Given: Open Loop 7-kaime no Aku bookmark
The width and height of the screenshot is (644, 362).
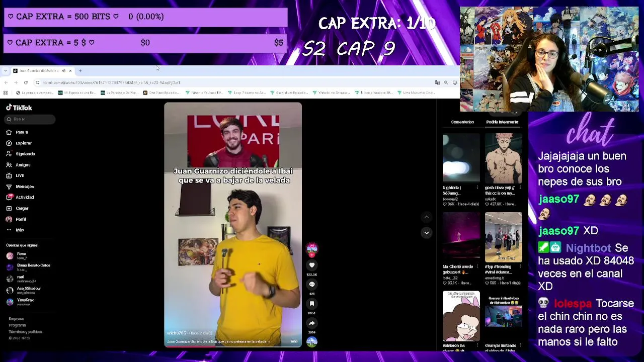Looking at the screenshot, I should coord(247,93).
